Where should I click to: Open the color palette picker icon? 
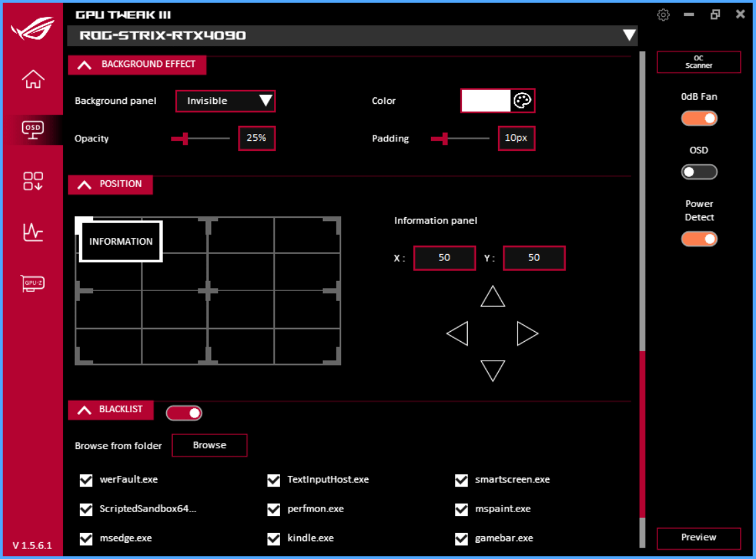pyautogui.click(x=522, y=101)
